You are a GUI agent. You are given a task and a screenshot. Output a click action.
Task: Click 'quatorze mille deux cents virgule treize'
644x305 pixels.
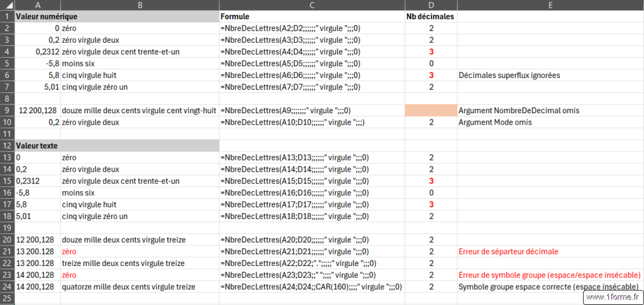click(x=140, y=287)
